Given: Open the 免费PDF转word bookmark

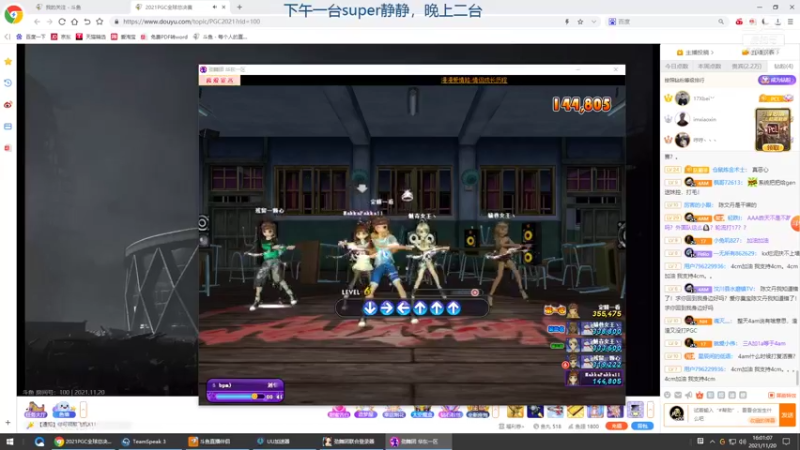Looking at the screenshot, I should (x=164, y=37).
